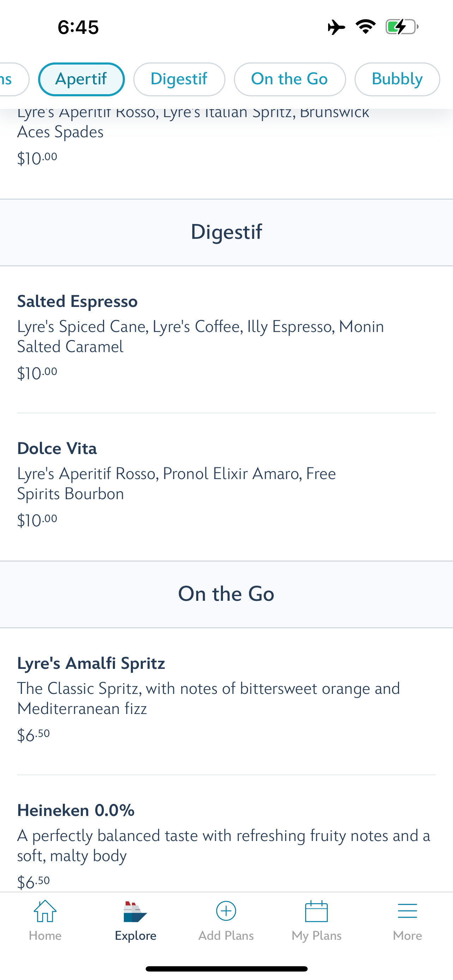Open the More hamburger menu icon
The image size is (453, 980).
coord(407,912)
